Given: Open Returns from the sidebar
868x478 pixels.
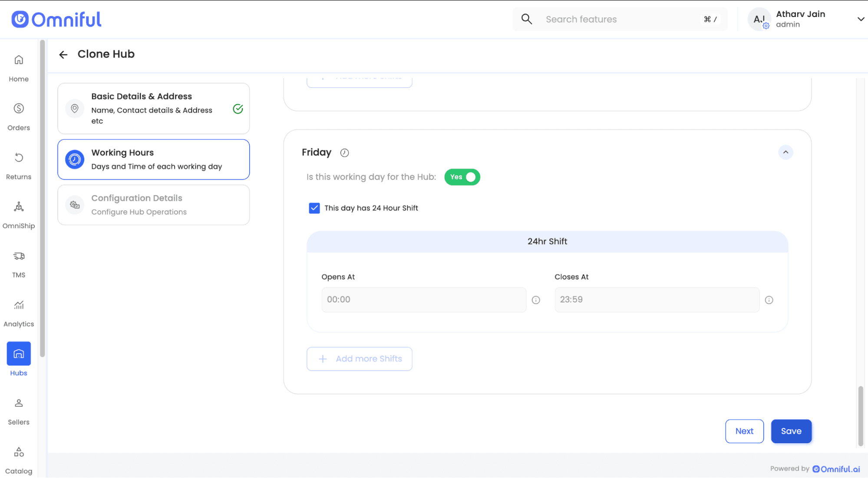Looking at the screenshot, I should pyautogui.click(x=19, y=158).
